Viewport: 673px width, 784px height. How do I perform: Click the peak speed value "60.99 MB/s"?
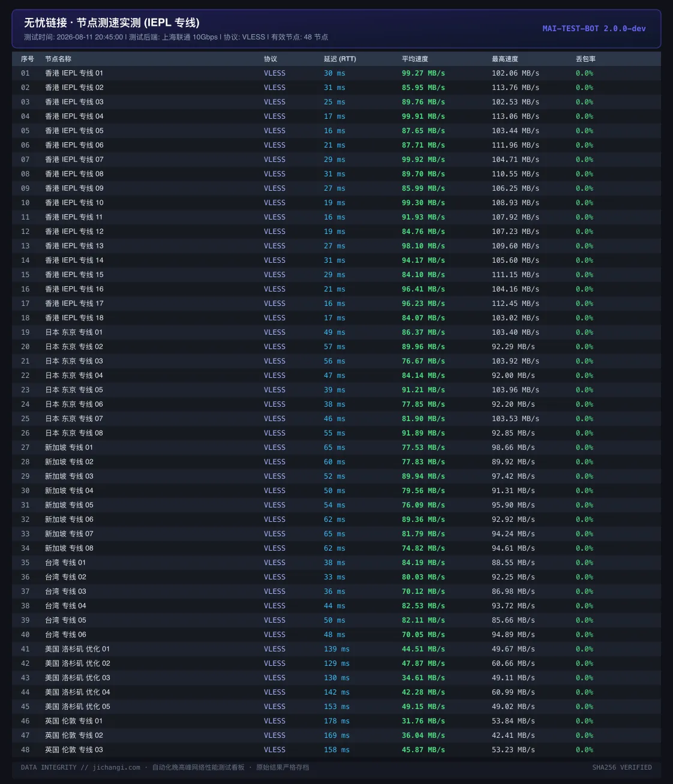(513, 692)
